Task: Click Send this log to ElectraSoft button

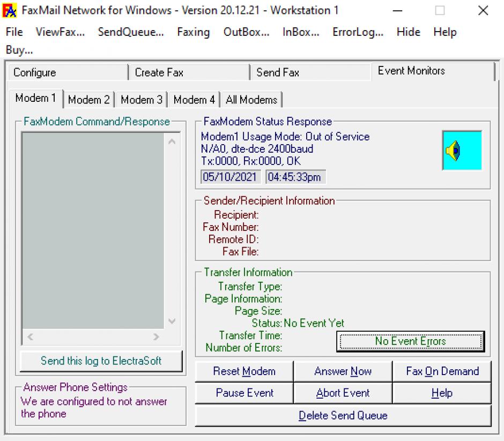Action: pos(101,361)
